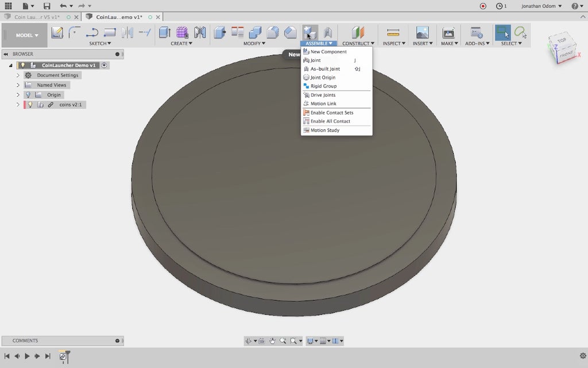
Task: Toggle visibility bulb for Origin folder
Action: click(28, 95)
